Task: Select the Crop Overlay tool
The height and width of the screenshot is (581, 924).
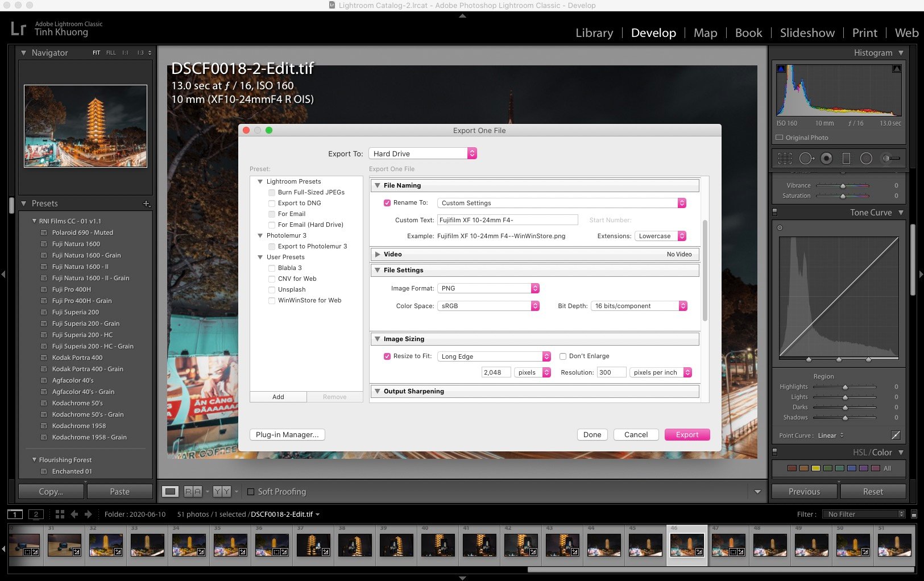Action: (x=785, y=159)
